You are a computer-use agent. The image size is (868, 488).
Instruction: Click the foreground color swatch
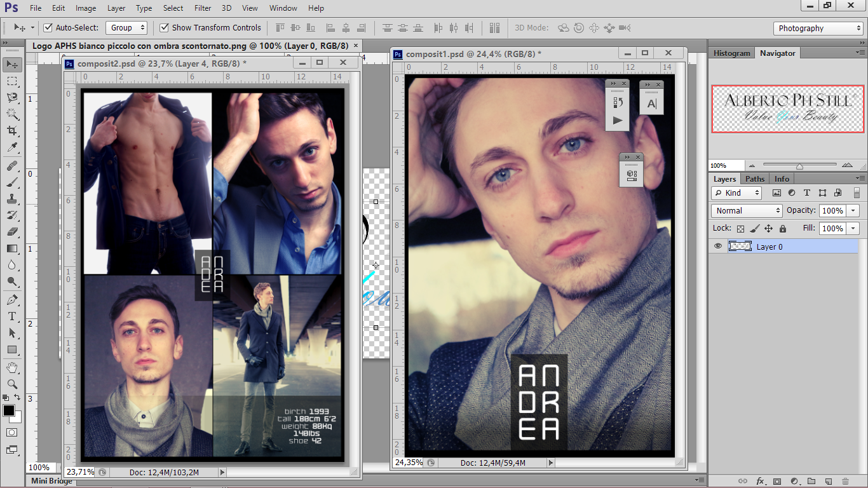click(x=9, y=411)
